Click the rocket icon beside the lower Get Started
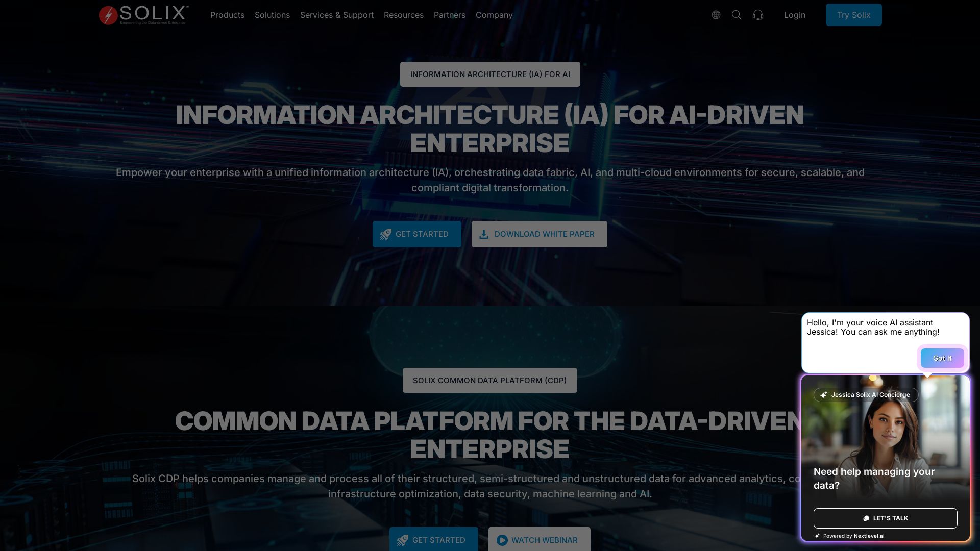Viewport: 980px width, 551px height. click(403, 540)
